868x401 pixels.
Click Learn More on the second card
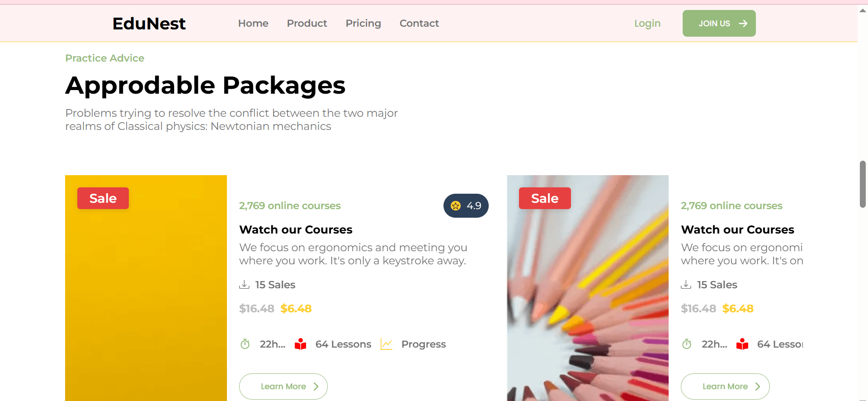pyautogui.click(x=725, y=387)
